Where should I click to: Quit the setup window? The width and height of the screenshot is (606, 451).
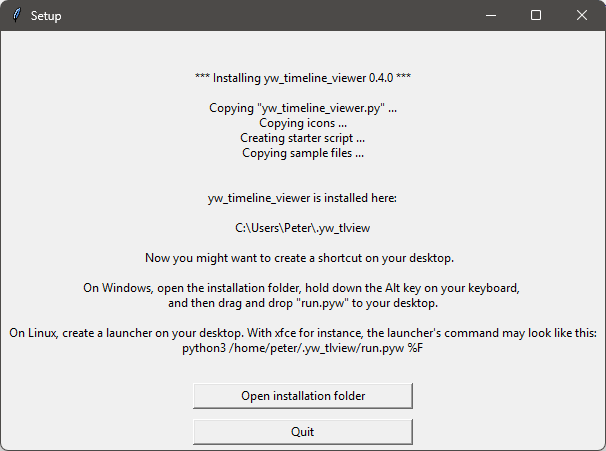click(303, 432)
